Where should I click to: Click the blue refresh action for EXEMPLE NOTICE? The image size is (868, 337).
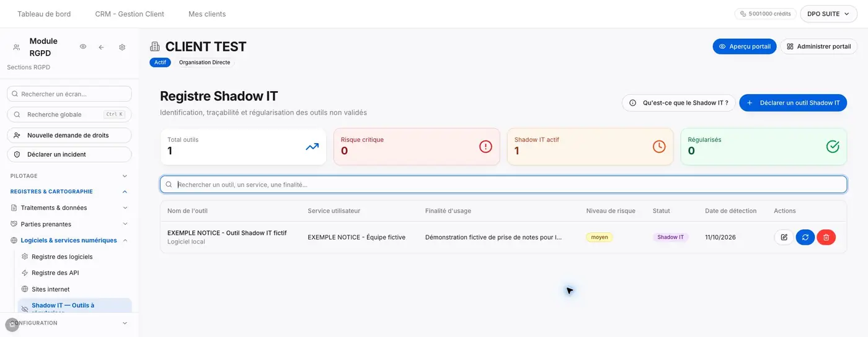tap(805, 237)
